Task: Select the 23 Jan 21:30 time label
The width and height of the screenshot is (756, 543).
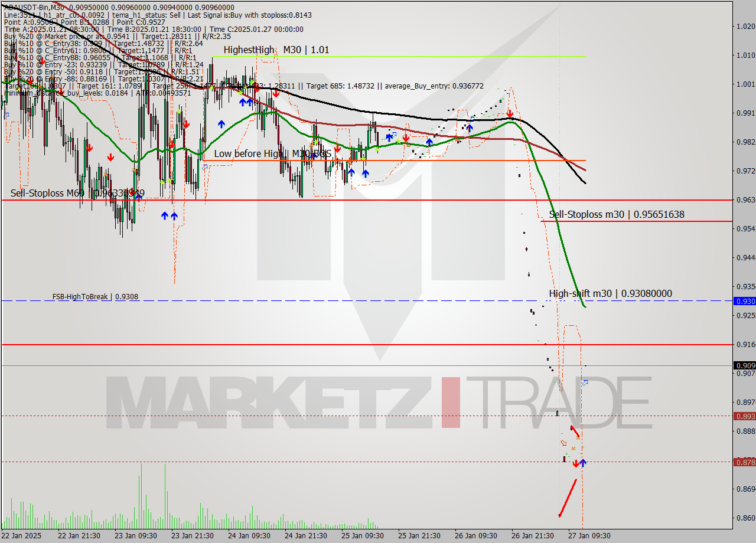Action: click(193, 536)
